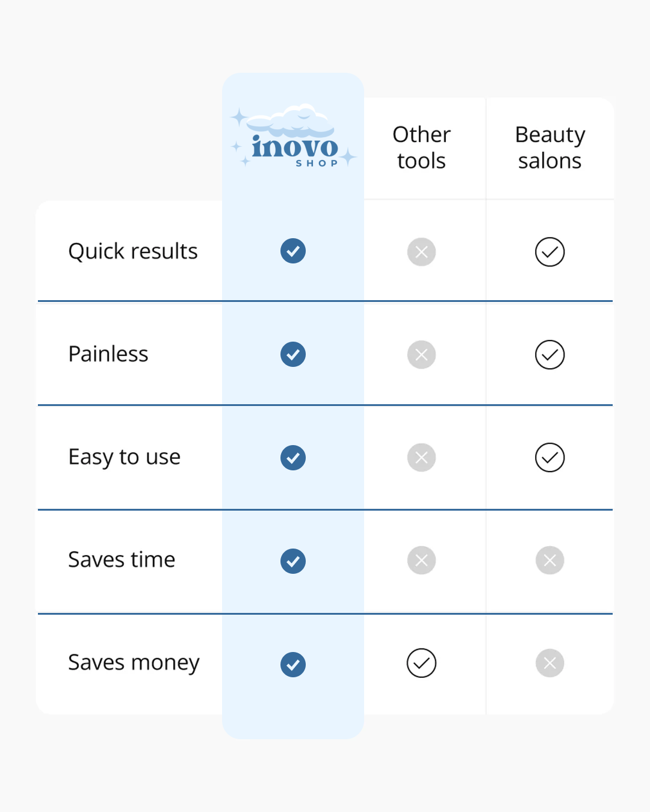Select the Beauty salons column header
This screenshot has width=650, height=812.
coord(550,147)
